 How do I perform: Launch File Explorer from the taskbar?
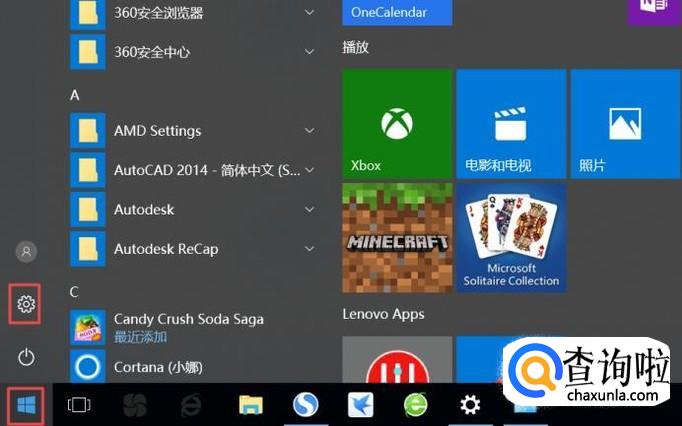pyautogui.click(x=251, y=405)
